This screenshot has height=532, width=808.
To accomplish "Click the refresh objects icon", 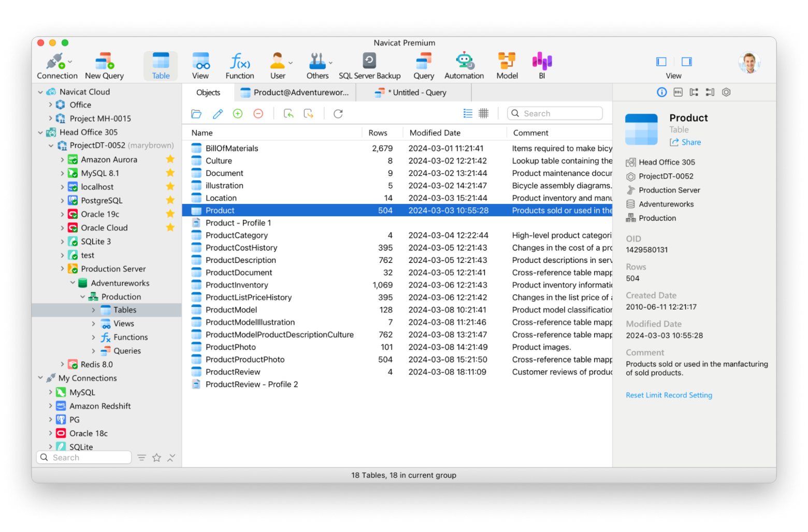I will [338, 114].
